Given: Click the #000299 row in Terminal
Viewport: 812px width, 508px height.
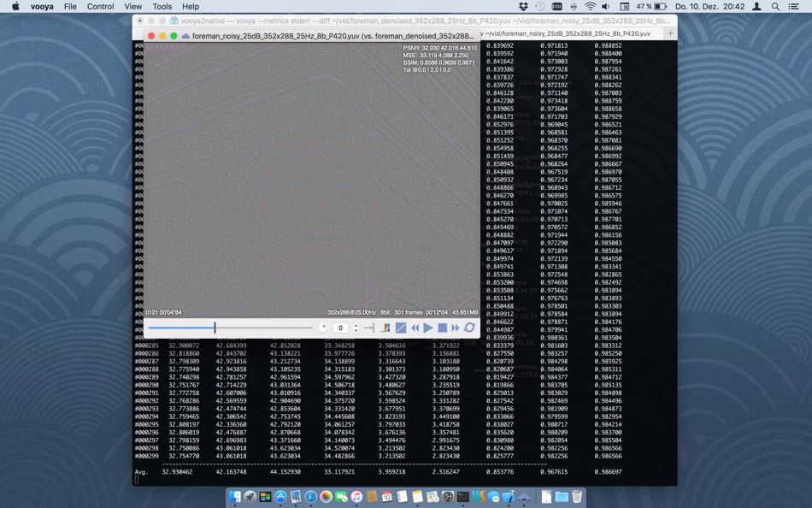Looking at the screenshot, I should coord(378,456).
